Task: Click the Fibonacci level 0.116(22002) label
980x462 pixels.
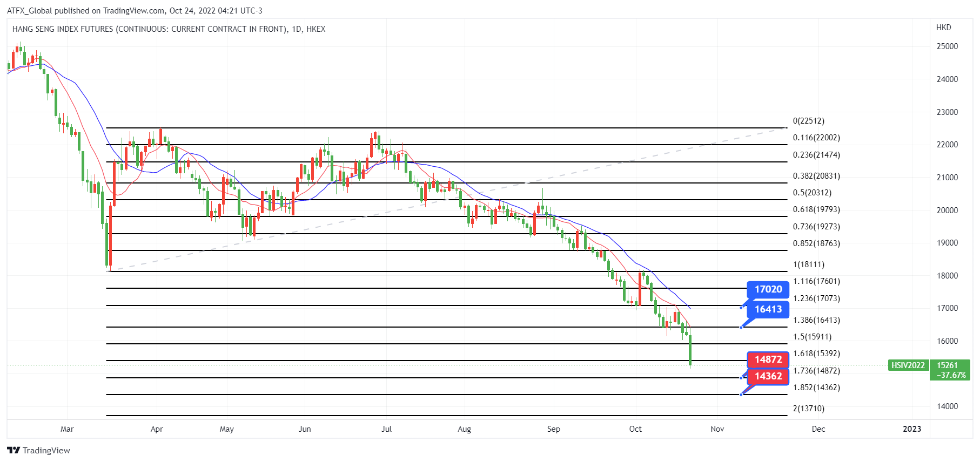Action: pyautogui.click(x=816, y=138)
